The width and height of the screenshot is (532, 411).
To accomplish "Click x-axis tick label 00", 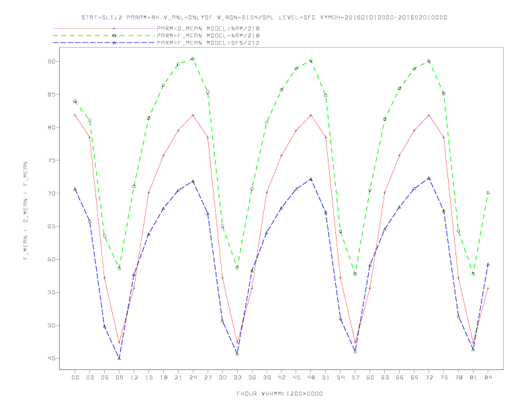I will point(75,377).
